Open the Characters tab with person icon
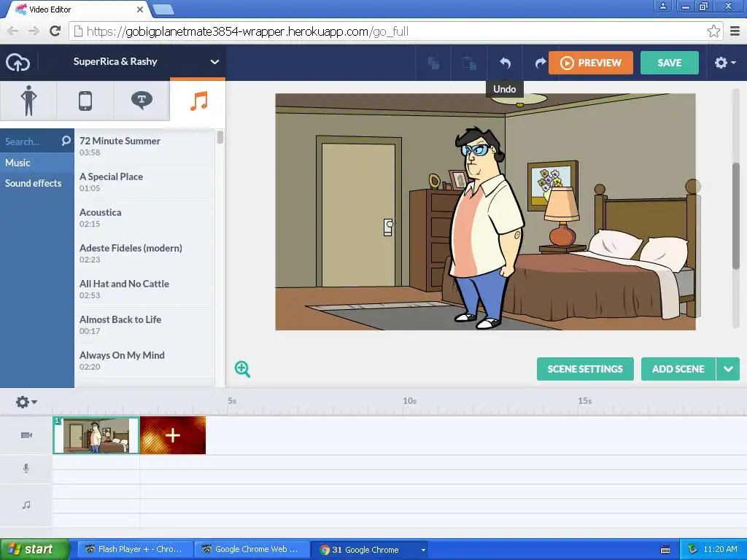 [28, 101]
